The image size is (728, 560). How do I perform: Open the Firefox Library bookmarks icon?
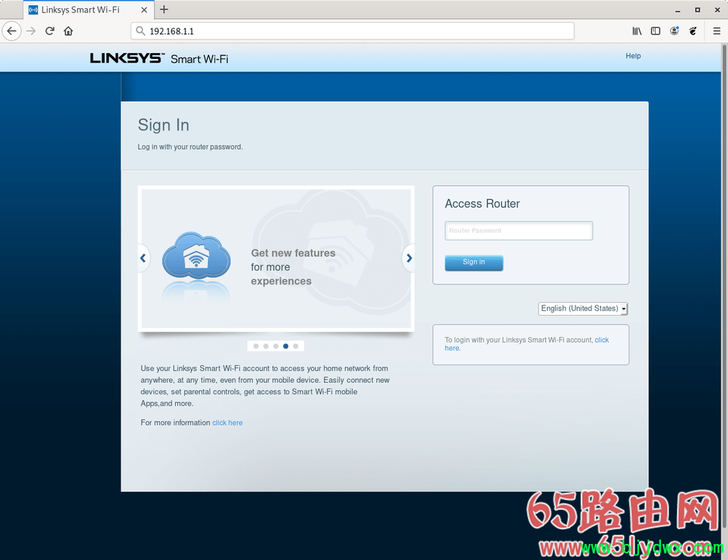point(637,31)
